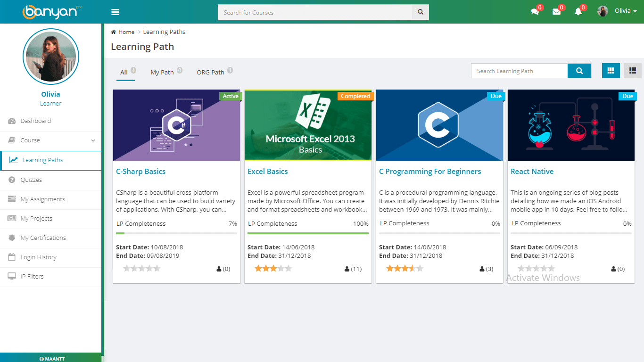Click the Course book icon
644x362 pixels.
(x=12, y=140)
